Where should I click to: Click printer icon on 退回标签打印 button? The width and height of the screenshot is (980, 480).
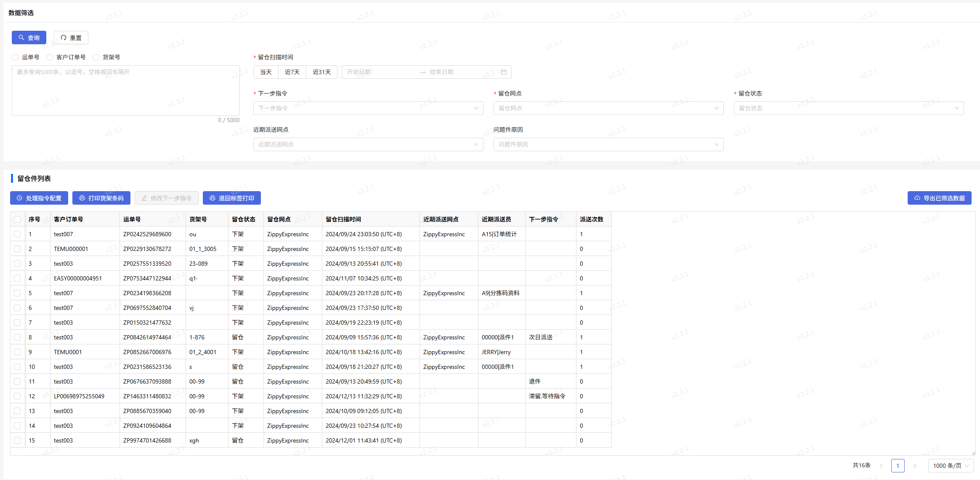tap(212, 198)
